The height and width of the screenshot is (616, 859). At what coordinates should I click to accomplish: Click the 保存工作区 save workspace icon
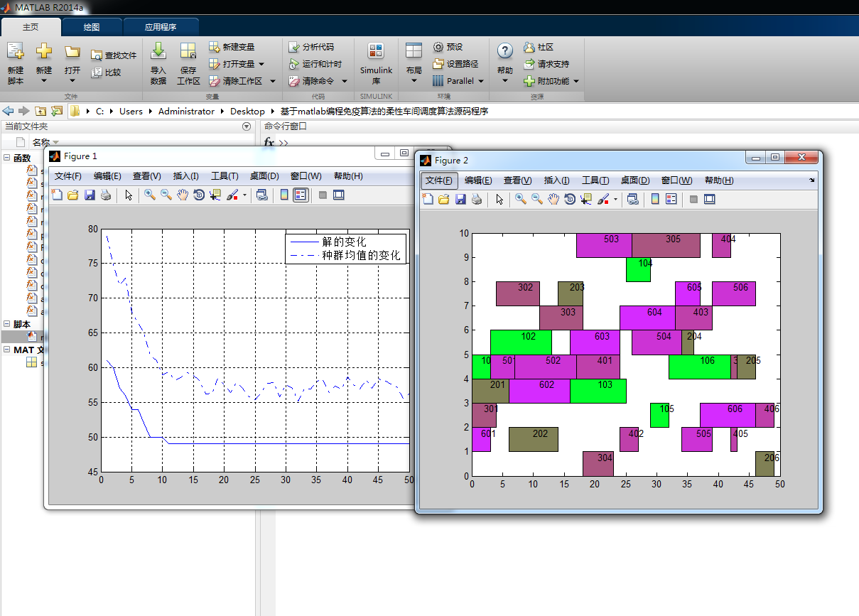point(188,51)
